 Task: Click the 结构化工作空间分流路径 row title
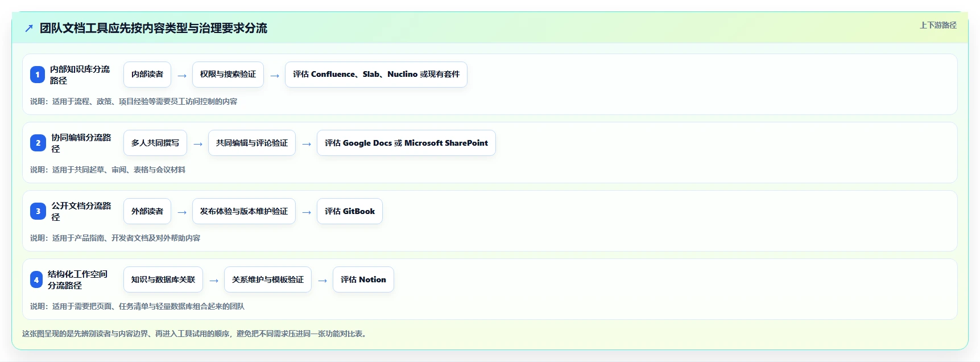pos(77,279)
